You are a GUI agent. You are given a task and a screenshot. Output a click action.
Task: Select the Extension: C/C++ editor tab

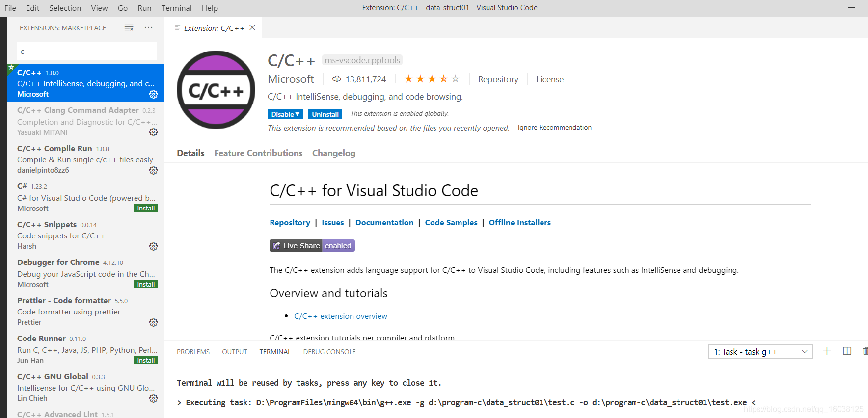pyautogui.click(x=214, y=28)
